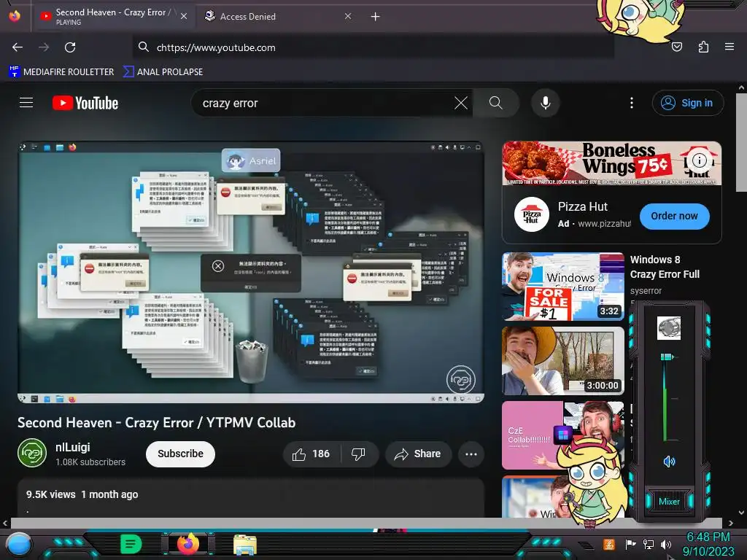
Task: Open Firefox from the taskbar
Action: [x=188, y=544]
